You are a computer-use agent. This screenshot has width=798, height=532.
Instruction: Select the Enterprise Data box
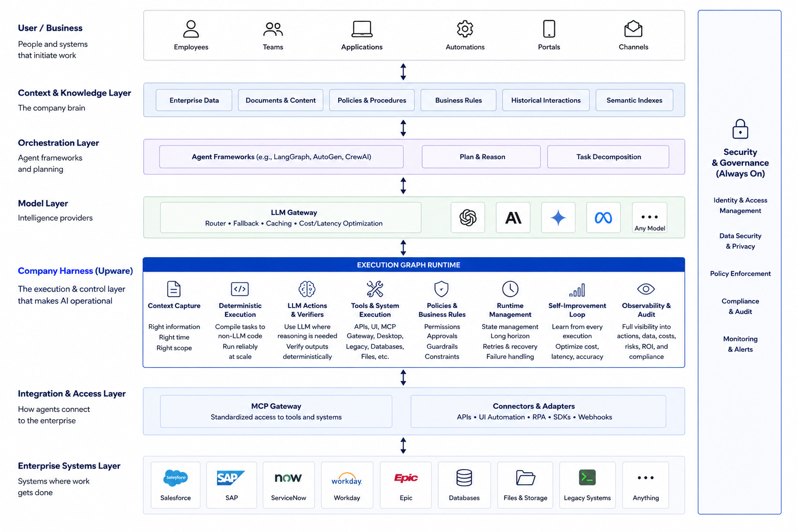pos(194,100)
